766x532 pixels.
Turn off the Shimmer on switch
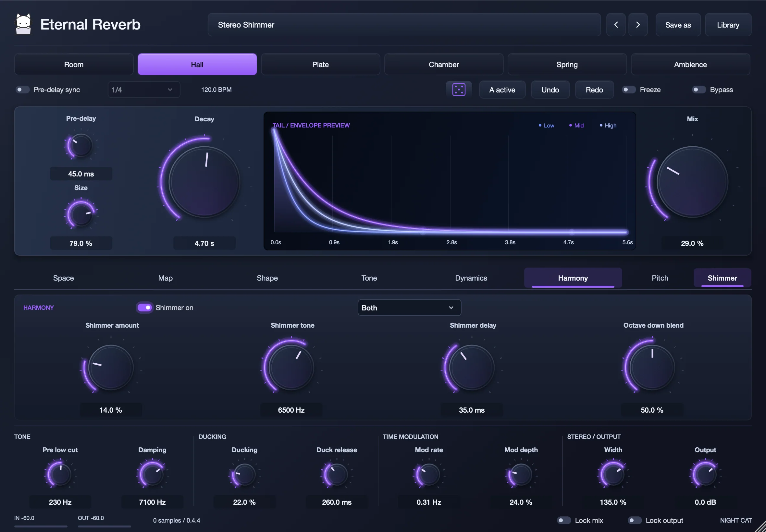coord(145,307)
